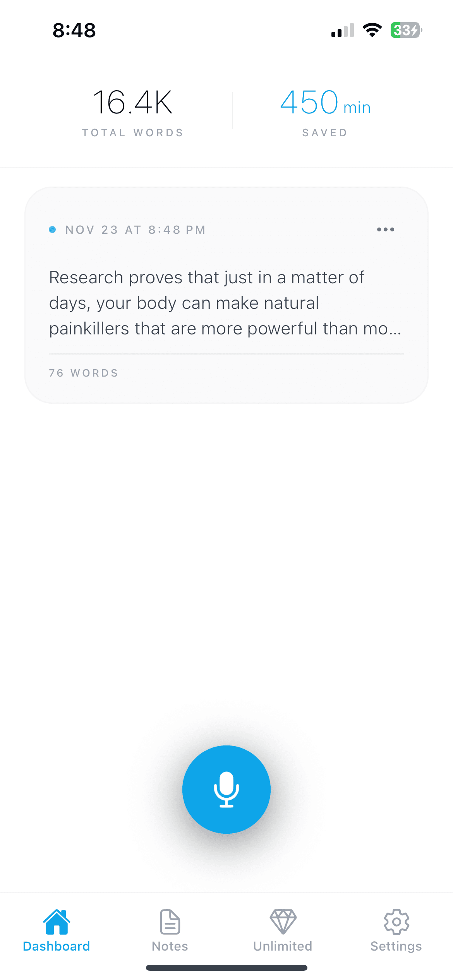Tap the blue unread dot on note
Screen dimensions: 453x980
pyautogui.click(x=52, y=230)
